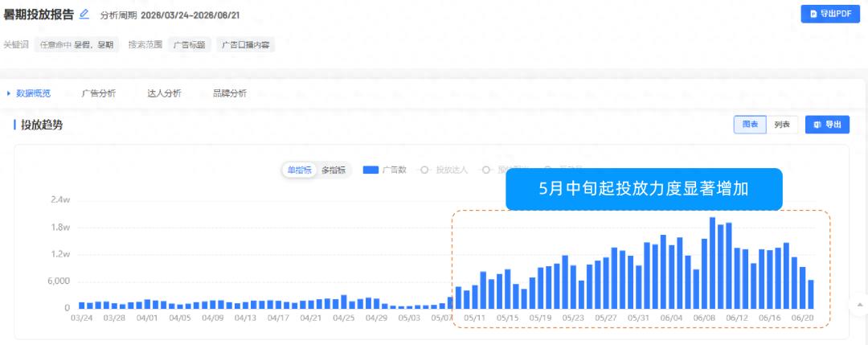
Task: Switch to 列表 view
Action: click(x=782, y=125)
